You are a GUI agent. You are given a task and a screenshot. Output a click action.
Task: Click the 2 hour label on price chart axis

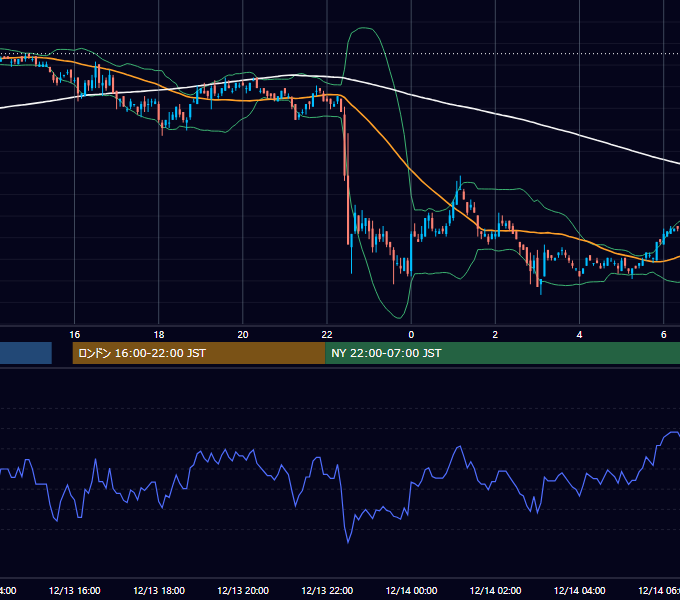click(x=495, y=335)
